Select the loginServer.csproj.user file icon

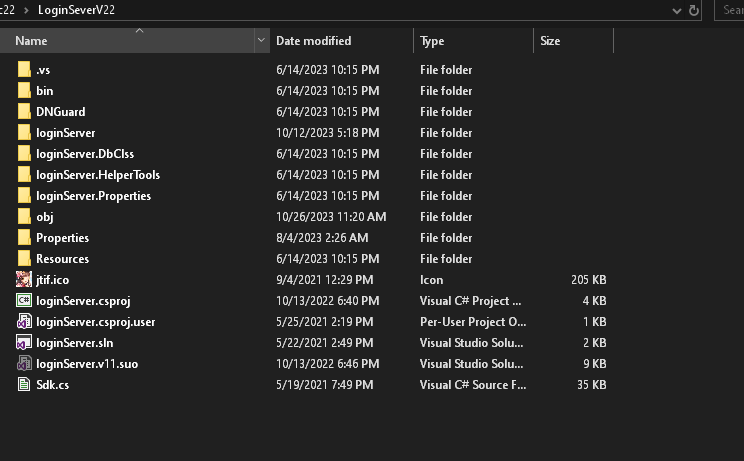[x=24, y=322]
